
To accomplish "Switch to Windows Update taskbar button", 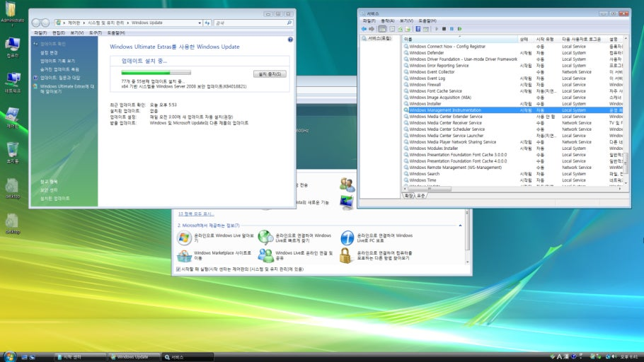I will coord(133,357).
